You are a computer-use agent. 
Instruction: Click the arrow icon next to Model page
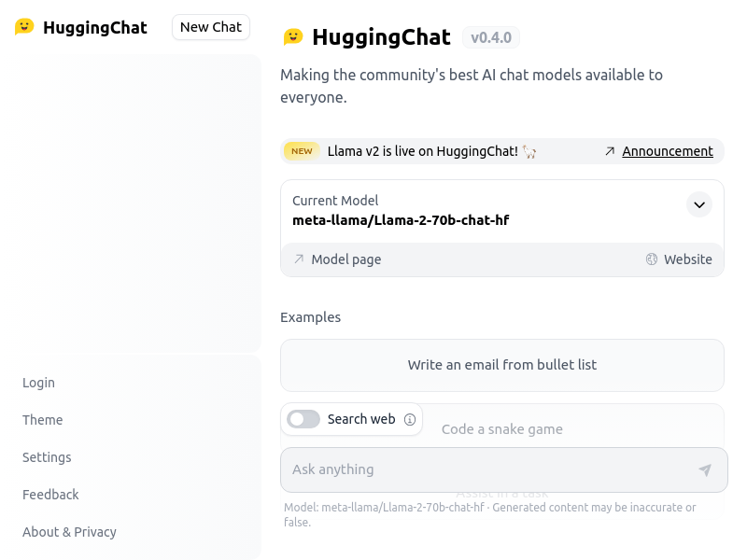pyautogui.click(x=297, y=259)
